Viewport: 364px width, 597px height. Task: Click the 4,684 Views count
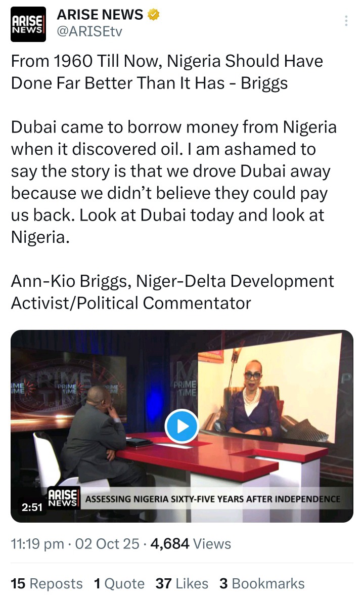point(191,544)
